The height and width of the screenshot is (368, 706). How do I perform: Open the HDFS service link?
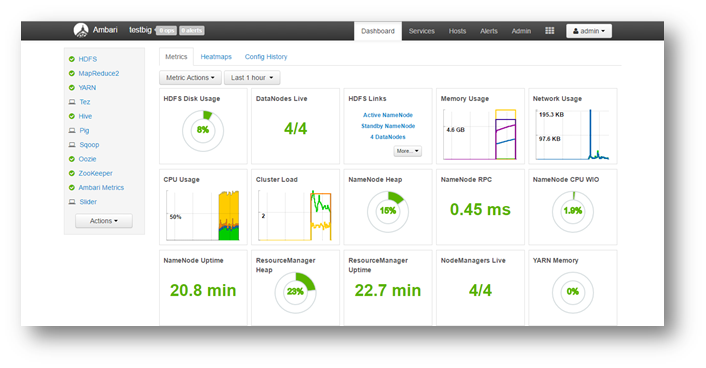(88, 59)
